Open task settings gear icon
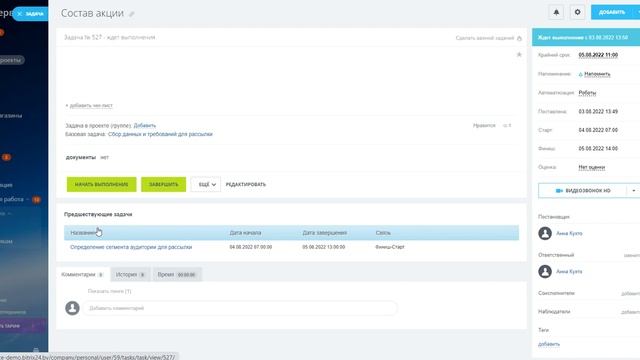Viewport: 640px width, 360px height. pyautogui.click(x=577, y=12)
